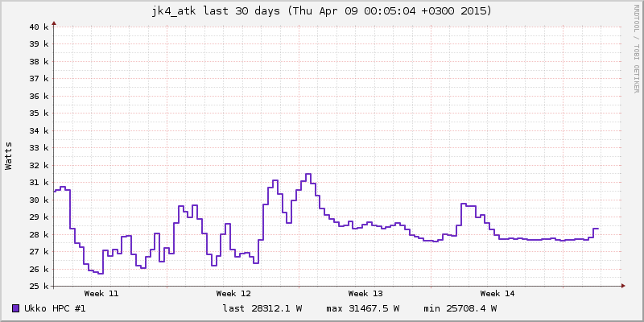Click the 'Week 13' axis label

365,294
